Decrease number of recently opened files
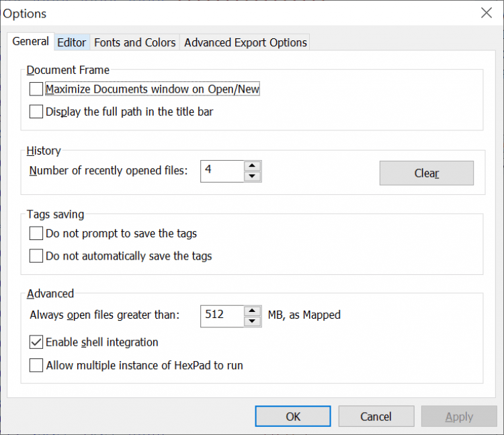This screenshot has width=504, height=435. [252, 177]
